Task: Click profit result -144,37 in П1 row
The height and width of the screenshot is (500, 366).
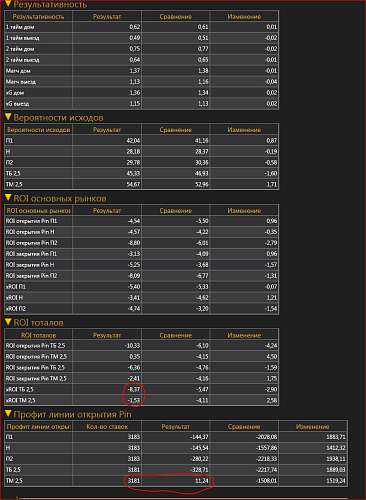Action: tap(199, 437)
